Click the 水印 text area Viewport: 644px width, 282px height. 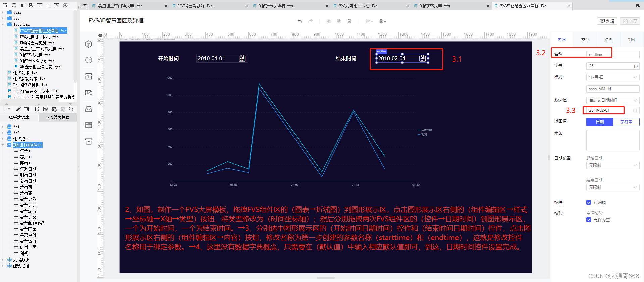[x=613, y=140]
